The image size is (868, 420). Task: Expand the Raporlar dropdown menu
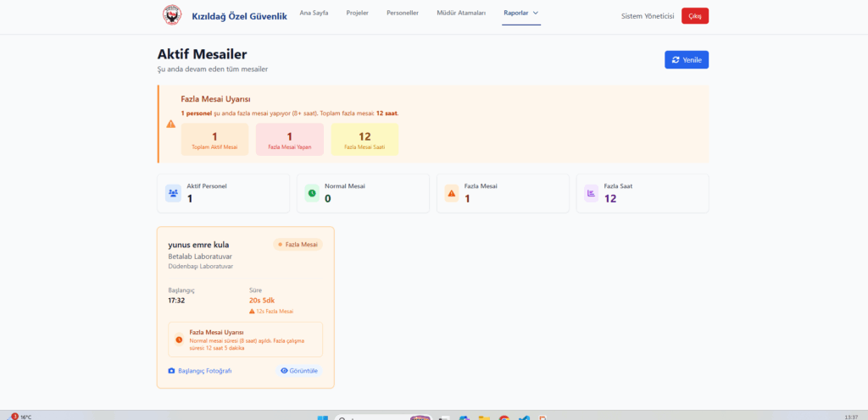521,14
